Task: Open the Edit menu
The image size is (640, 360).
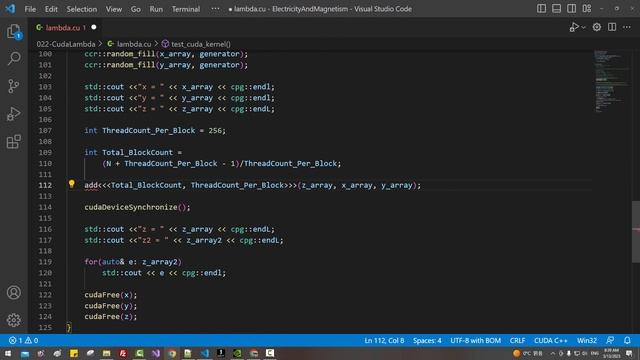Action: point(51,9)
